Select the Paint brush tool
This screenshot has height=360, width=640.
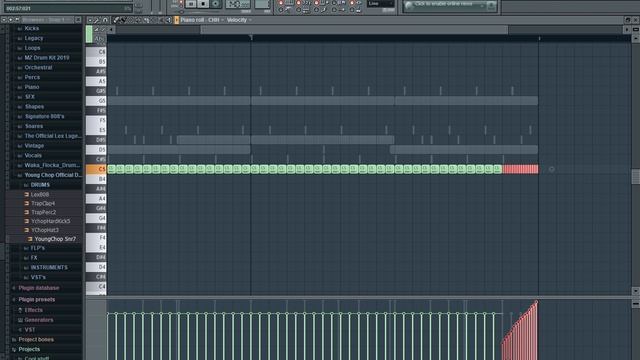coord(123,20)
